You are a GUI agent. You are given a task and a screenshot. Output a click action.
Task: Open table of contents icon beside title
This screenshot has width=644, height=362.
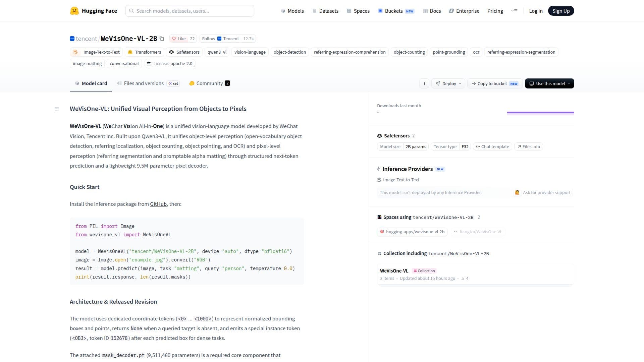(x=57, y=109)
